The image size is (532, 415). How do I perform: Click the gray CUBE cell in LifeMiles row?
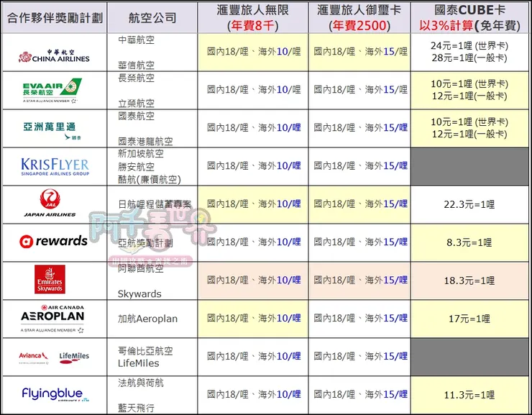coord(469,357)
